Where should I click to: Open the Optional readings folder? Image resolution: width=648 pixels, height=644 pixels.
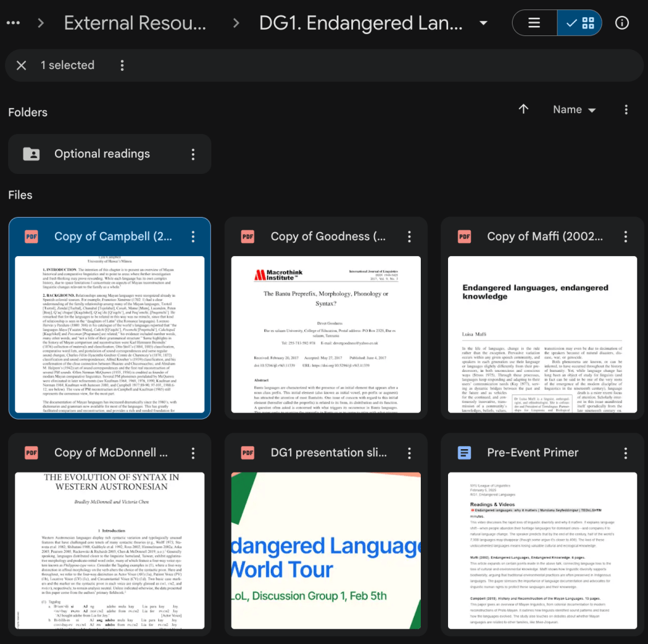[101, 154]
